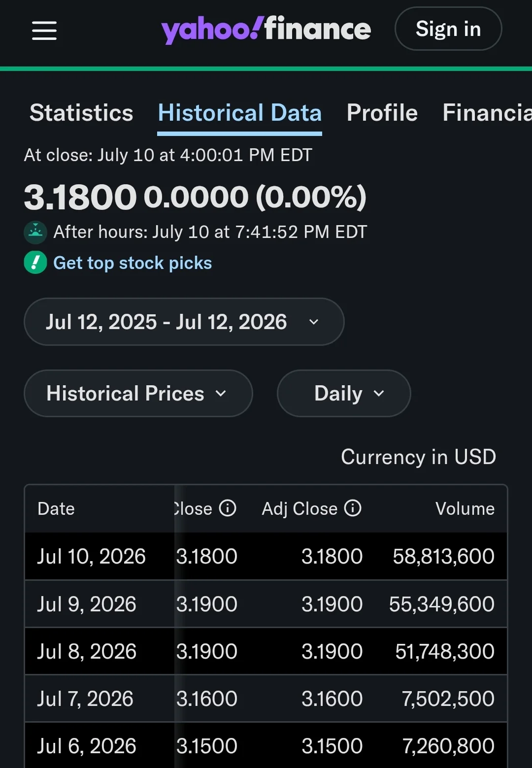Click the green stock picks badge icon
The width and height of the screenshot is (532, 768).
[x=35, y=263]
